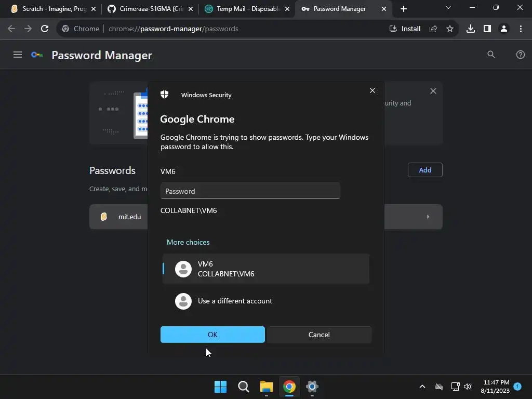This screenshot has width=532, height=399.
Task: Open Password Manager hamburger menu
Action: click(18, 55)
